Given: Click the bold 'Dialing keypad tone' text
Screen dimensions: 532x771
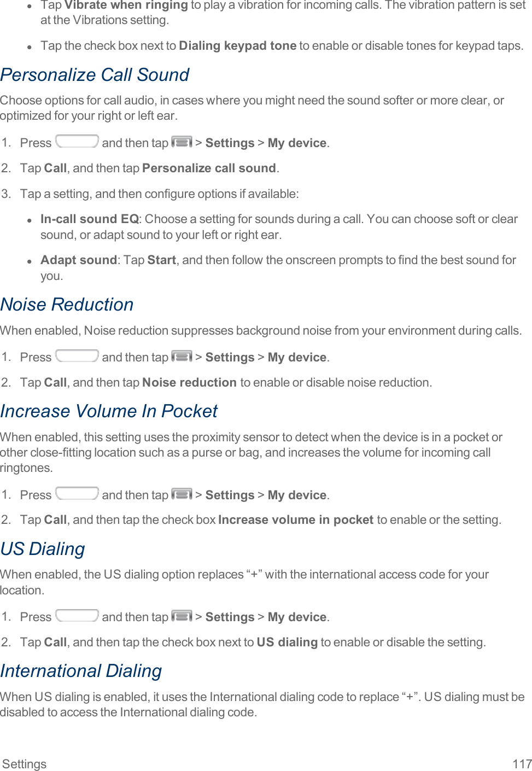Looking at the screenshot, I should [x=238, y=46].
